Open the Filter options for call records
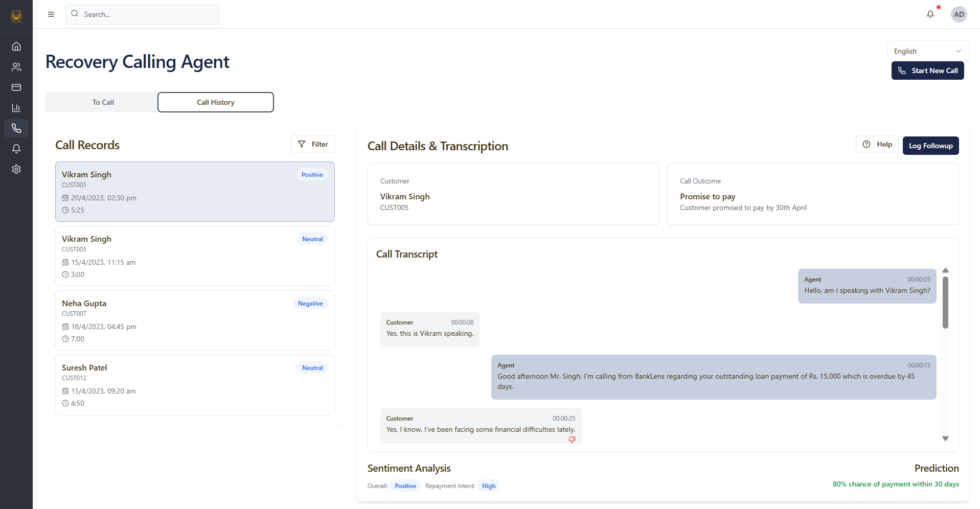The image size is (980, 509). 313,144
